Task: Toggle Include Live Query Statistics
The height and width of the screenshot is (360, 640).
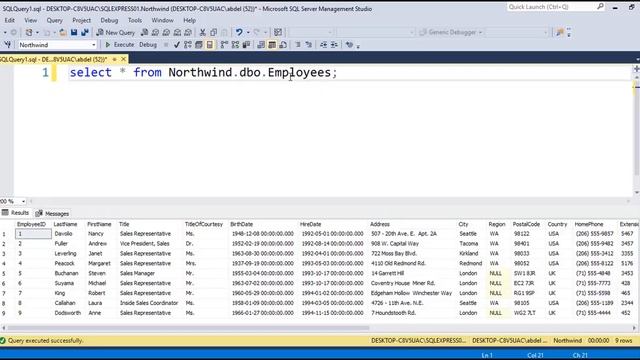Action: click(235, 45)
